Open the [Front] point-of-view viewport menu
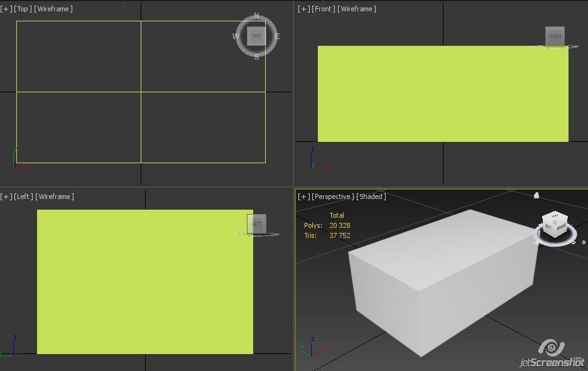588x371 pixels. pyautogui.click(x=324, y=9)
